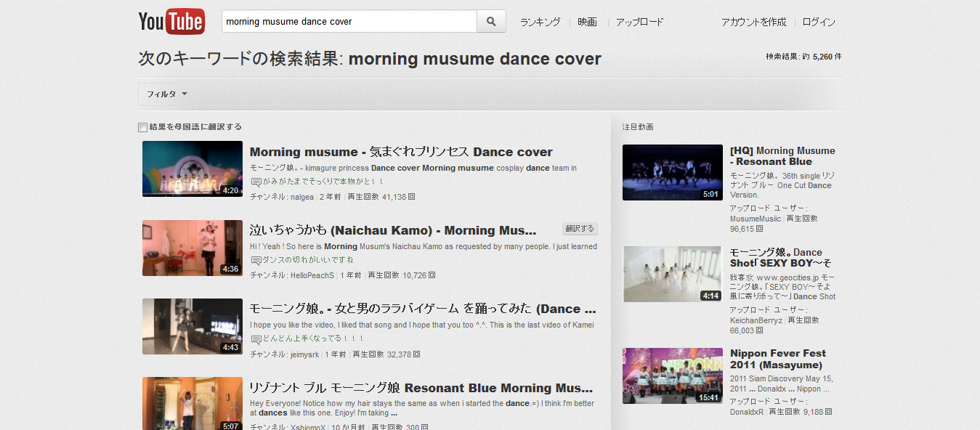Open Nippon Fever Fest 2011 (Masayume) title
The width and height of the screenshot is (980, 430).
(x=778, y=359)
